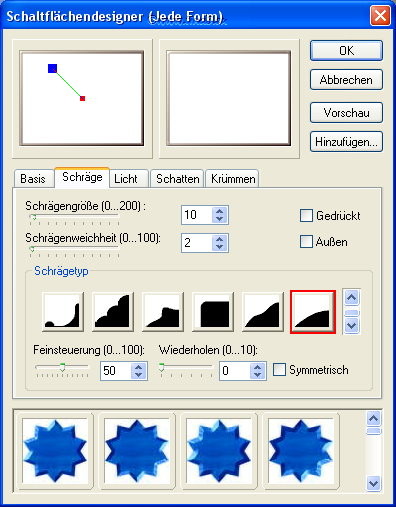Pick the fourth dark blue star preset
Screen dimensions: 396x507
pos(301,451)
